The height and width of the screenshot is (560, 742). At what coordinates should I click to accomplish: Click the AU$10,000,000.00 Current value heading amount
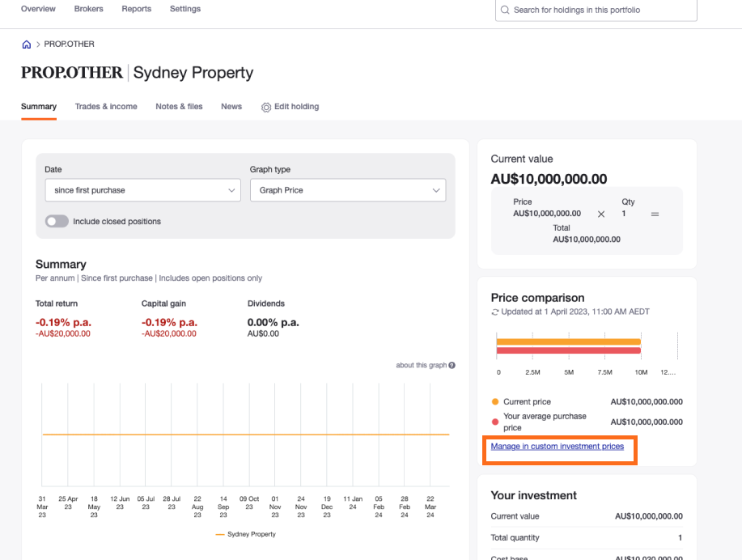(x=549, y=179)
